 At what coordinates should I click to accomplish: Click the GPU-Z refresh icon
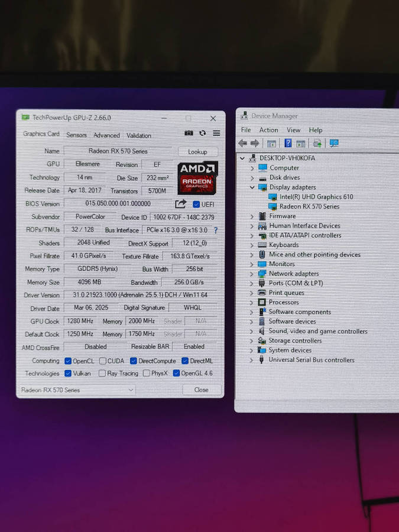pyautogui.click(x=203, y=134)
